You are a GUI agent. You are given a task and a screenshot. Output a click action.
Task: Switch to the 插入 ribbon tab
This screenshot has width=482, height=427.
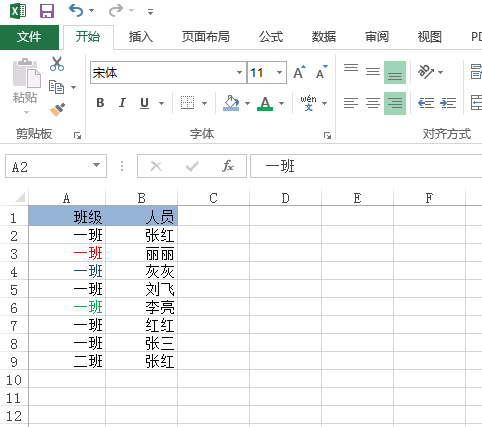141,37
